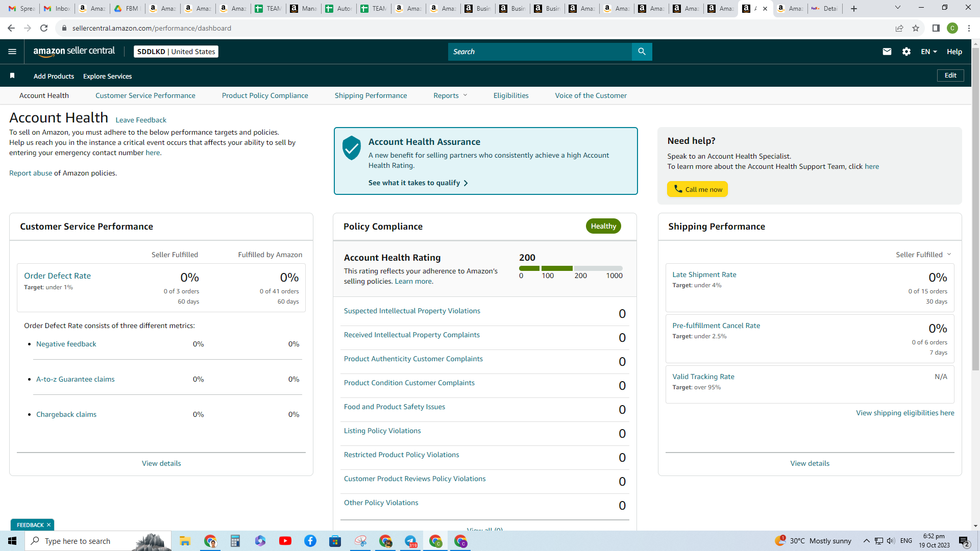This screenshot has width=980, height=551.
Task: Open the browser side panel icon
Action: (936, 28)
